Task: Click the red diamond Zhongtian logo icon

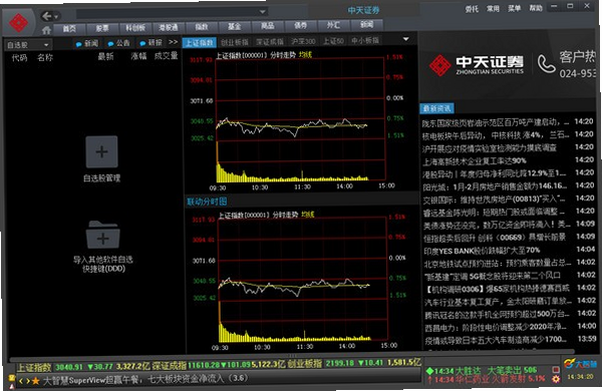Action: tap(18, 23)
